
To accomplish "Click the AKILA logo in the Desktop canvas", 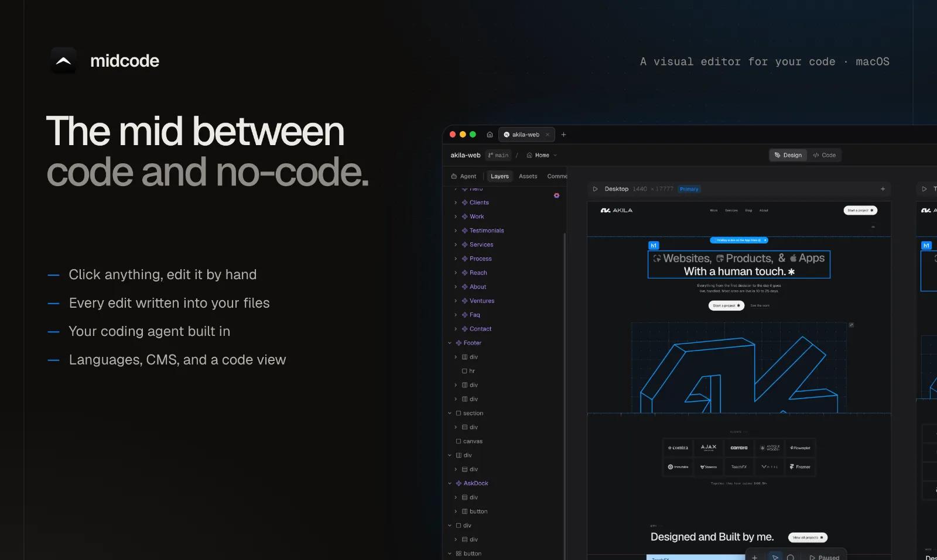I will pyautogui.click(x=617, y=210).
